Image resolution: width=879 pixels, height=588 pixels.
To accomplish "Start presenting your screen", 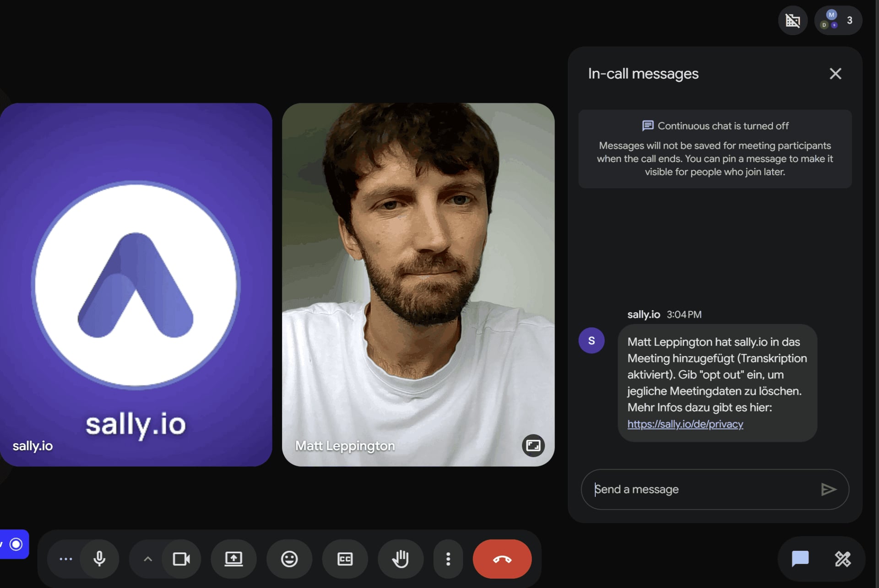I will pos(233,559).
